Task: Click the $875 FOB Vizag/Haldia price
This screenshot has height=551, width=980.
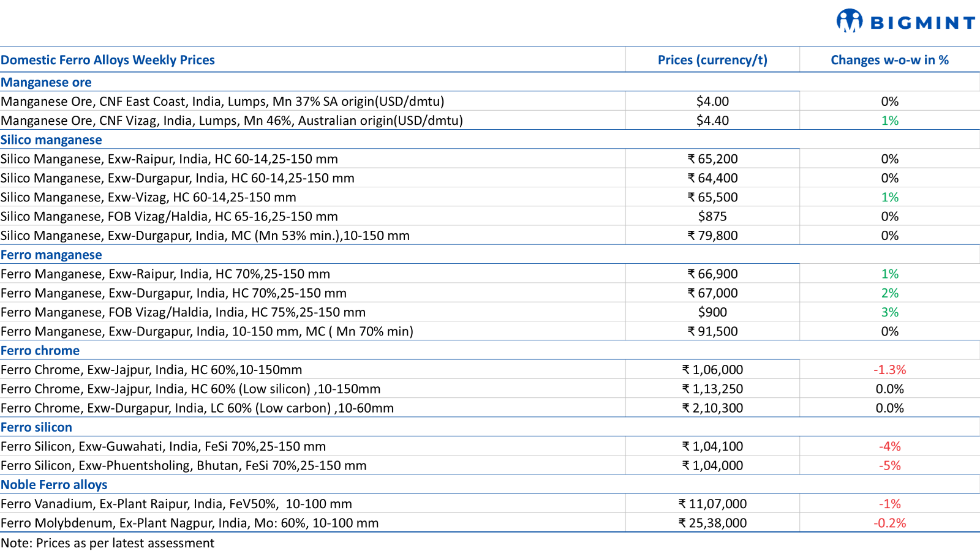Action: (x=712, y=217)
